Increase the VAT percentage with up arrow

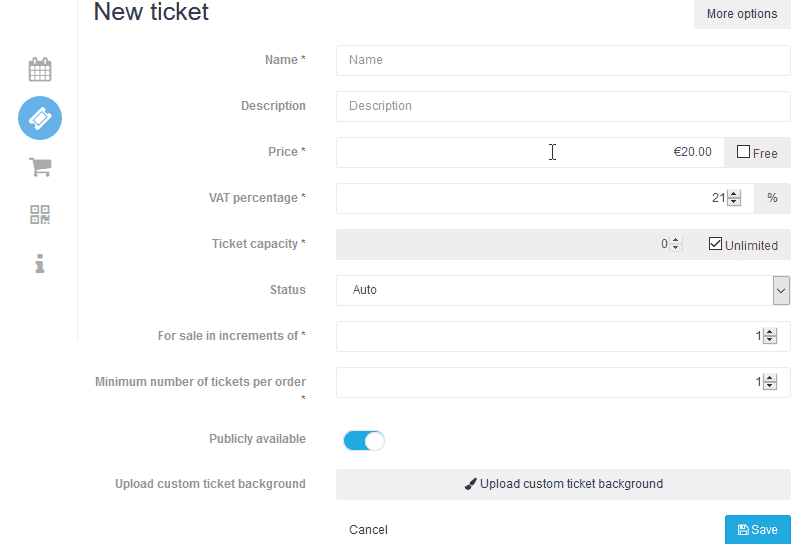[734, 194]
